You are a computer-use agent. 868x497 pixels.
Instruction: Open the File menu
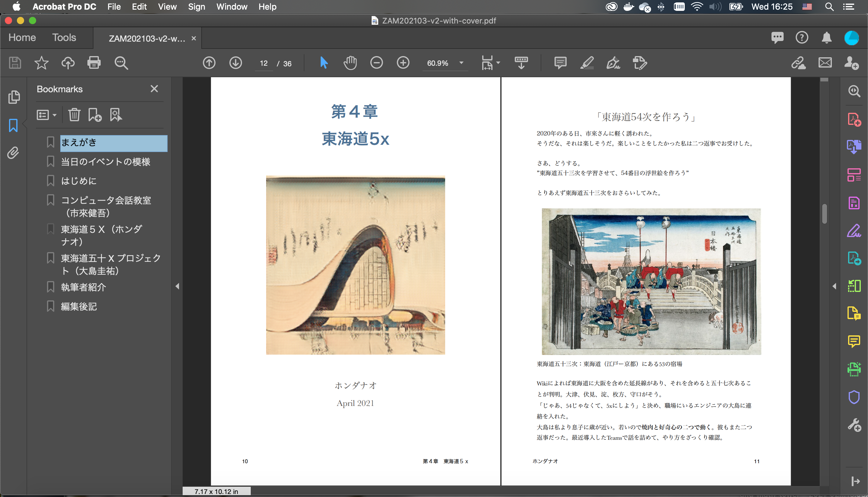click(x=114, y=7)
